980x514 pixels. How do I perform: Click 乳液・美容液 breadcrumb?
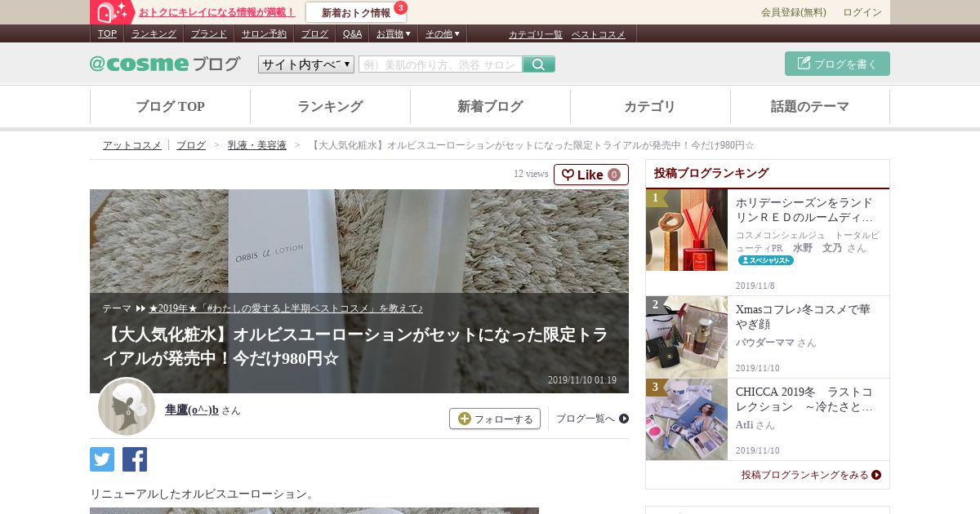click(x=257, y=145)
